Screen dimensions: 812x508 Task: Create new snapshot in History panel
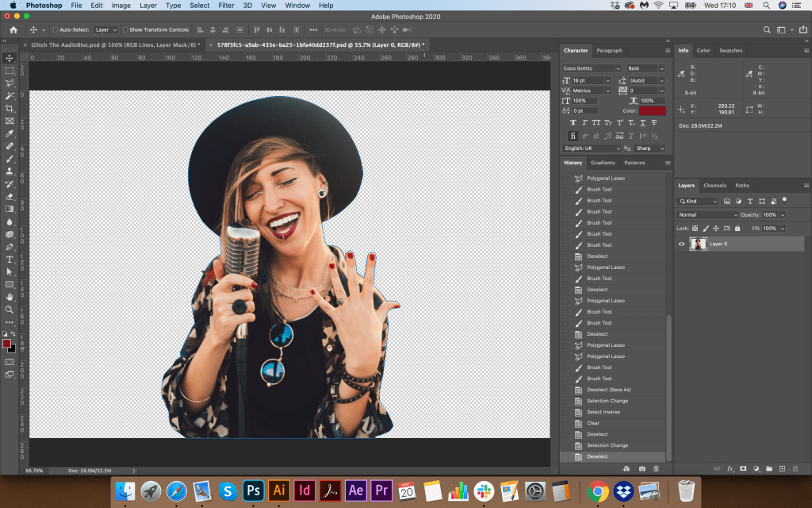[642, 468]
